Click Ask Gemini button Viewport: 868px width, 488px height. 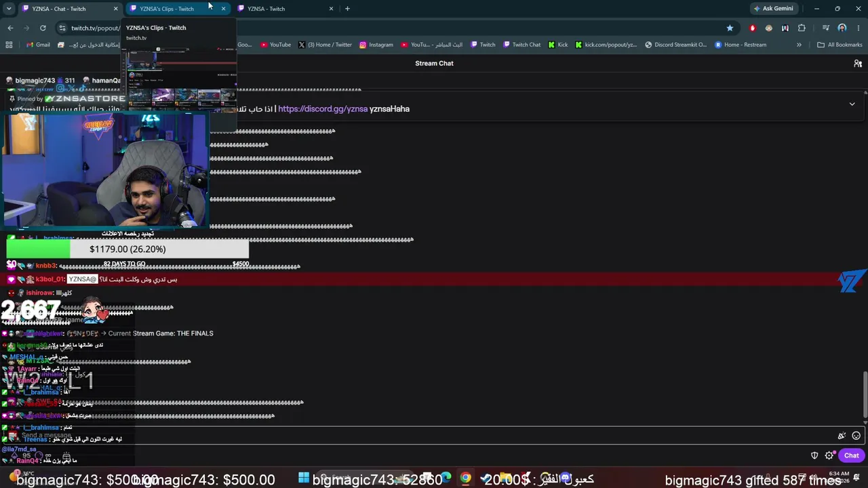(x=772, y=9)
